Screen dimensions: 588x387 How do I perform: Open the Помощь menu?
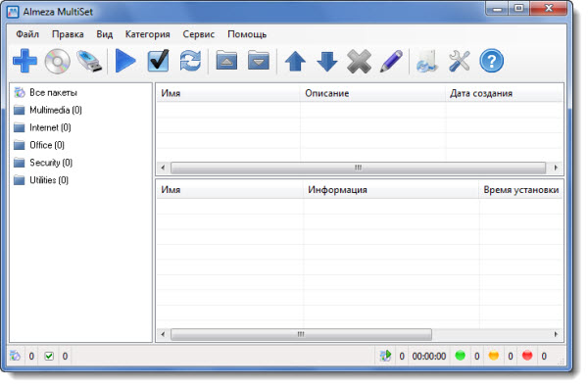pyautogui.click(x=247, y=34)
